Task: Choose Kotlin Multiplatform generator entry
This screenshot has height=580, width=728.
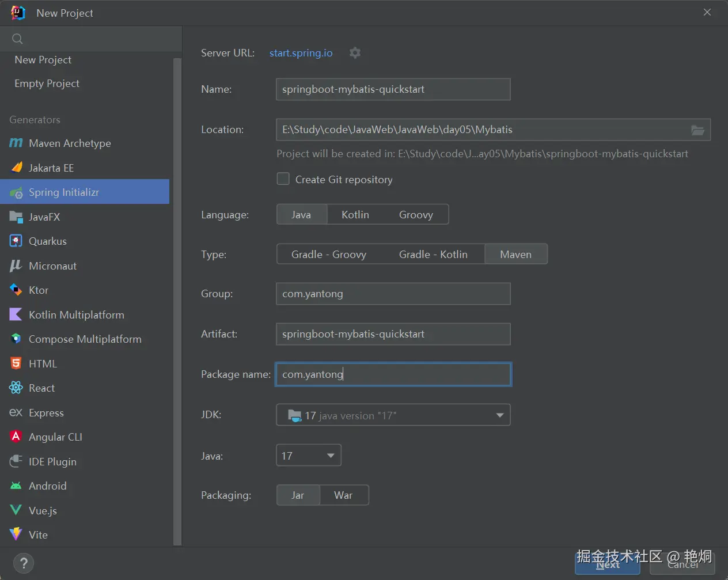Action: 85,314
